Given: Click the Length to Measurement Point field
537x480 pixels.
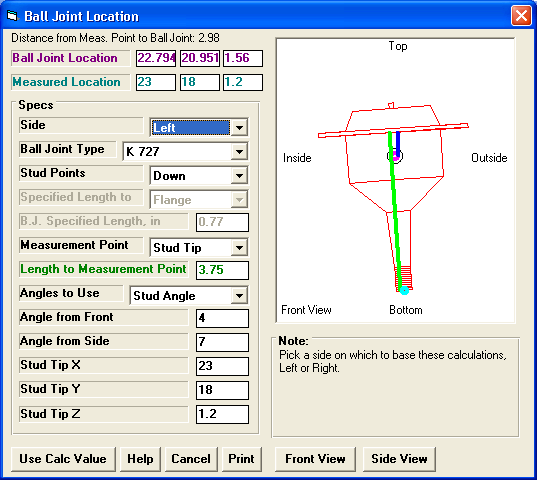Looking at the screenshot, I should click(222, 270).
